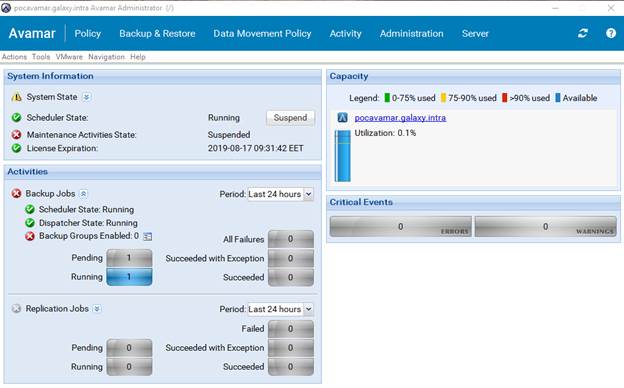
Task: Switch to the Activity tab
Action: coord(345,33)
